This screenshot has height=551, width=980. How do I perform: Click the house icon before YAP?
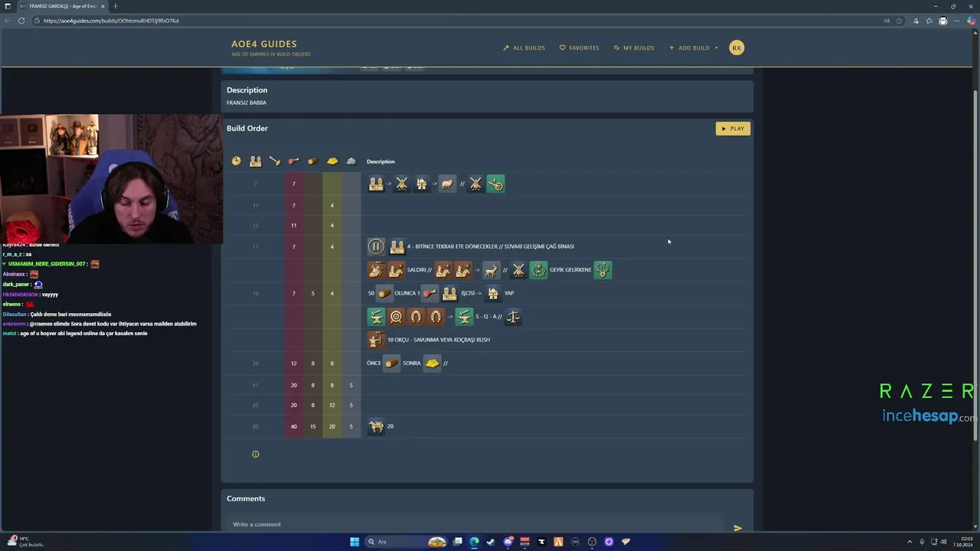point(493,293)
